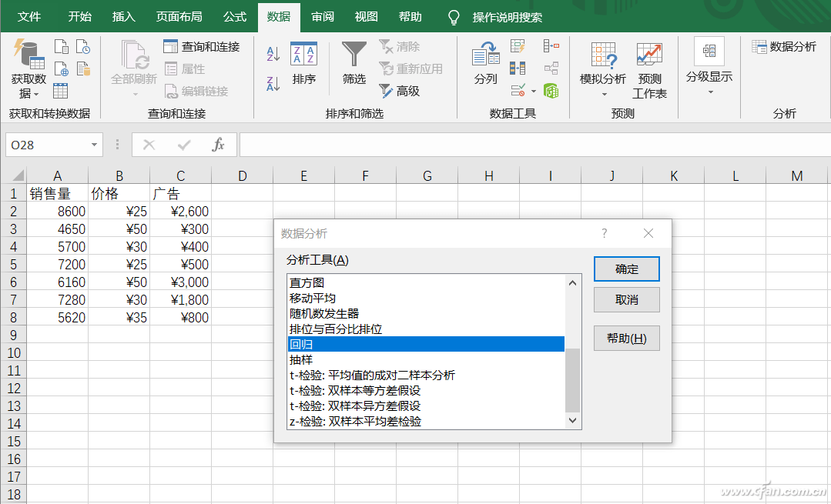Click the Cancel (取消) button in dialog
Image resolution: width=831 pixels, height=504 pixels.
pos(626,300)
